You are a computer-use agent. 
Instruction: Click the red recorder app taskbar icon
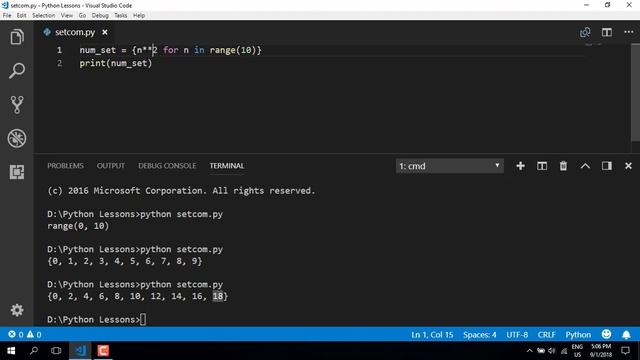pyautogui.click(x=103, y=351)
